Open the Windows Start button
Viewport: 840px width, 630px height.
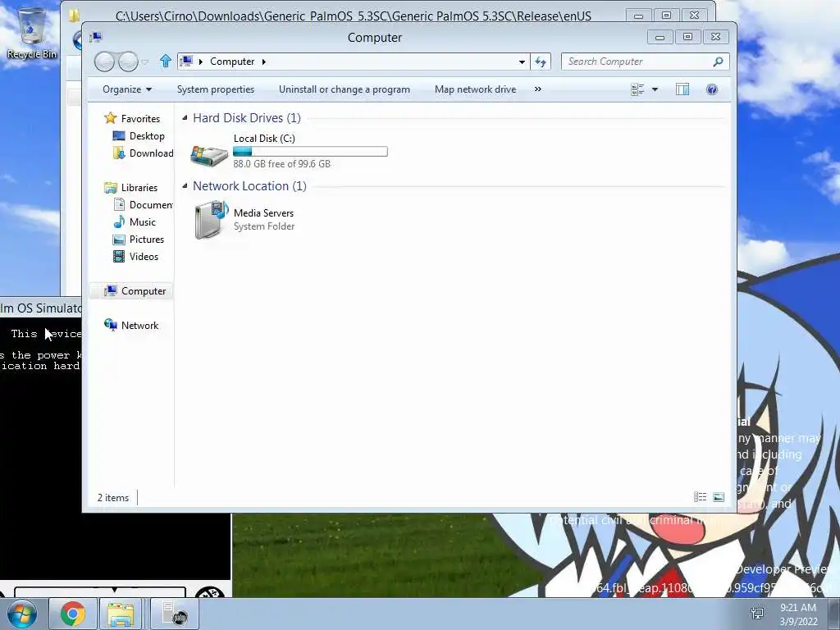coord(21,614)
